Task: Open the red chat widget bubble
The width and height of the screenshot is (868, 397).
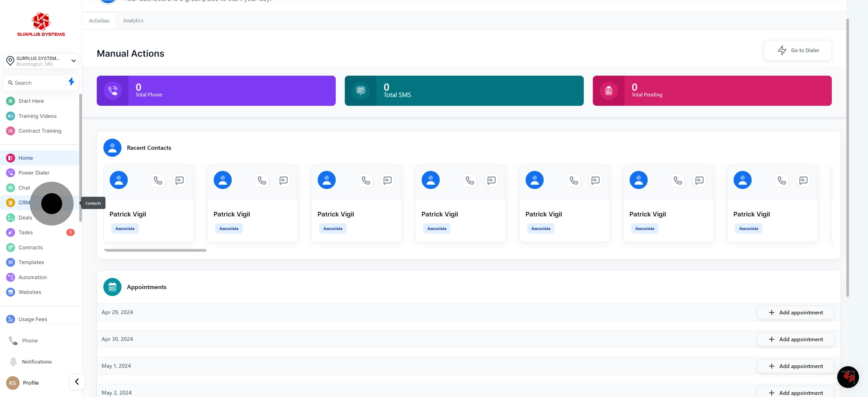Action: click(848, 377)
